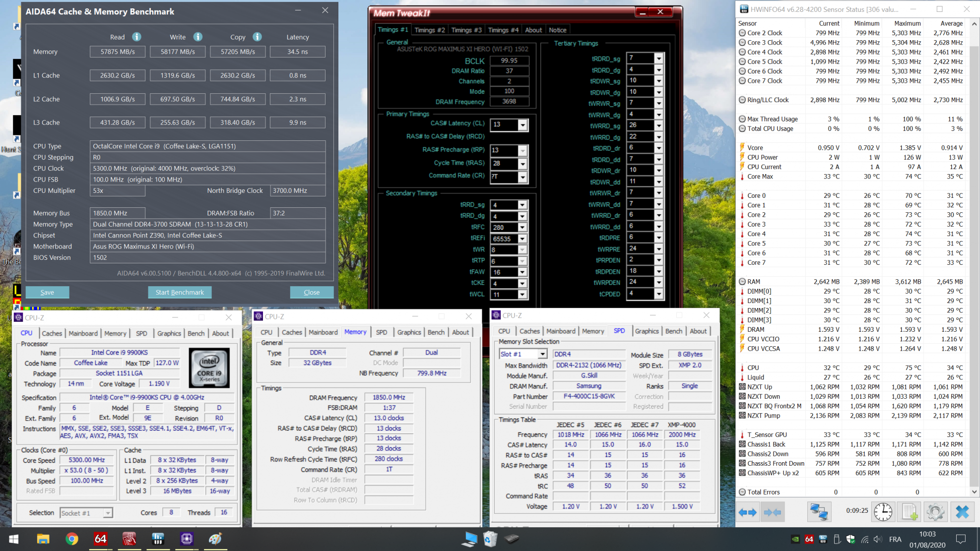Open Write info icon in AIDA64
Viewport: 980px width, 551px height.
tap(197, 37)
